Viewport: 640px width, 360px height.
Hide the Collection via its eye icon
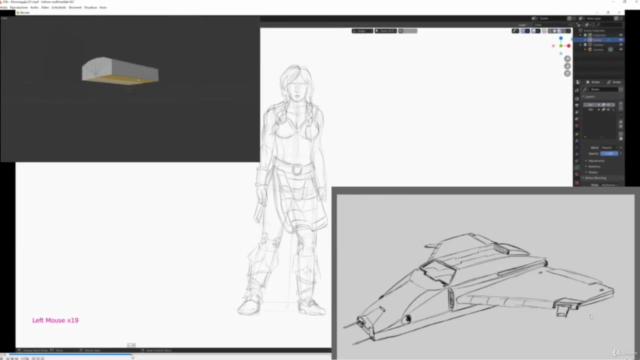621,36
